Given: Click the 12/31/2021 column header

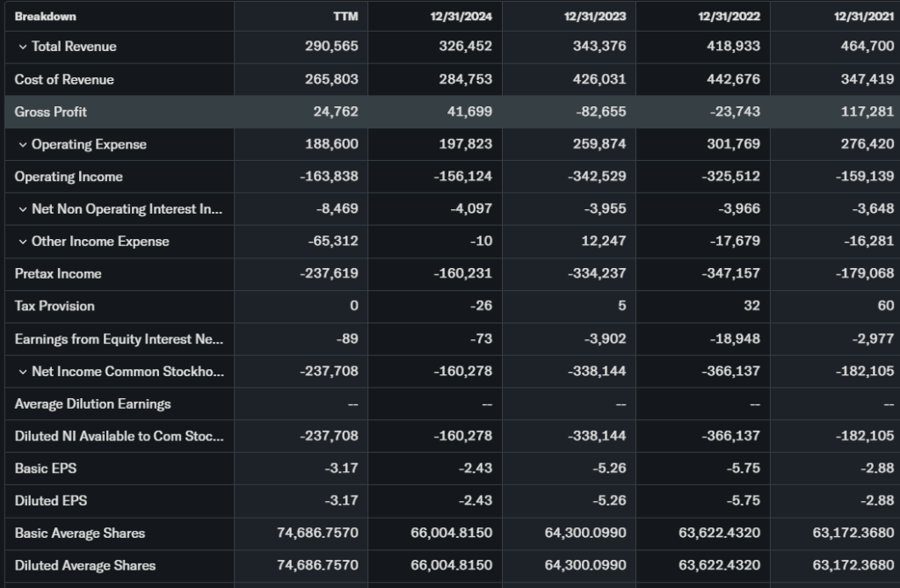Looking at the screenshot, I should tap(864, 16).
